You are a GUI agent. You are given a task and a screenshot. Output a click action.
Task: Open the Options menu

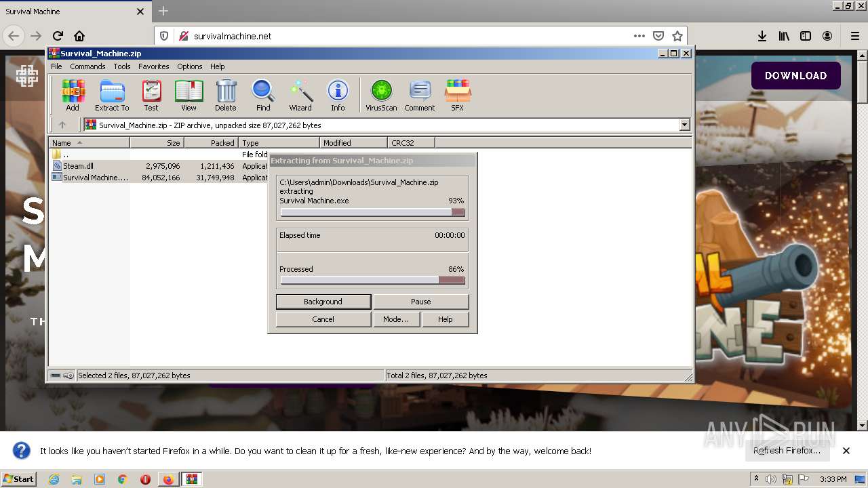point(190,66)
